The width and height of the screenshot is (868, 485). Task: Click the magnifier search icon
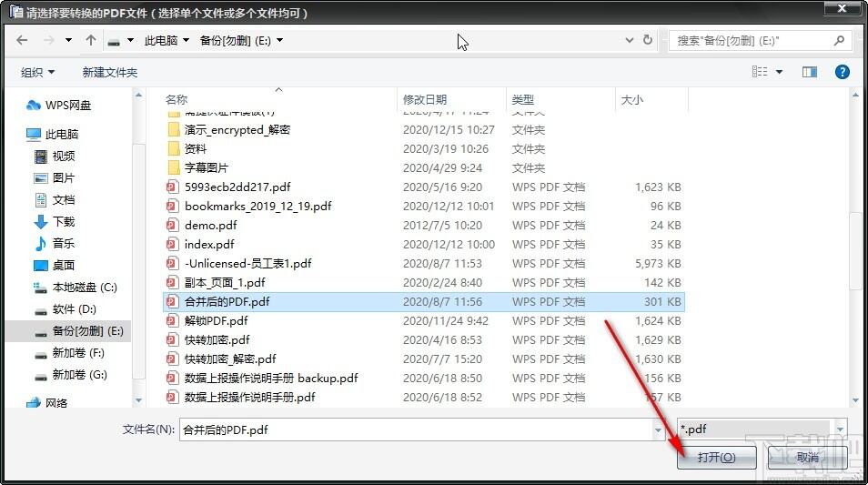[839, 40]
